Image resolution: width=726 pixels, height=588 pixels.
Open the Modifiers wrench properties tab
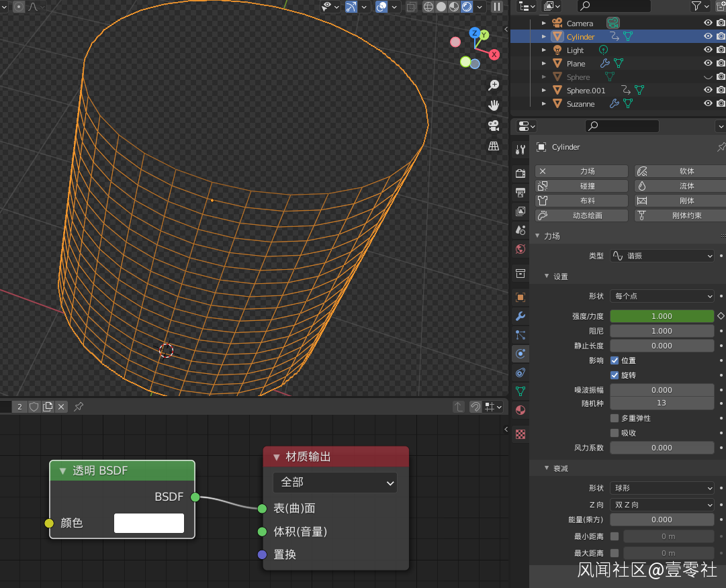[x=520, y=316]
